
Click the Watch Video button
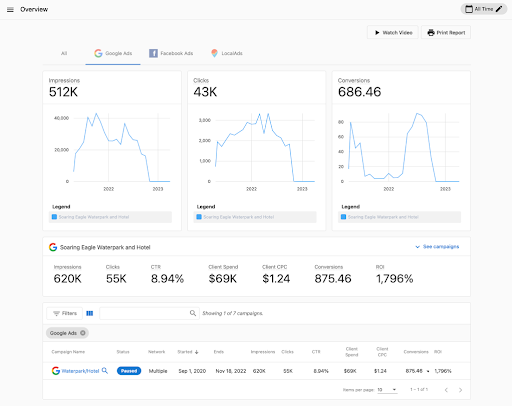point(393,32)
